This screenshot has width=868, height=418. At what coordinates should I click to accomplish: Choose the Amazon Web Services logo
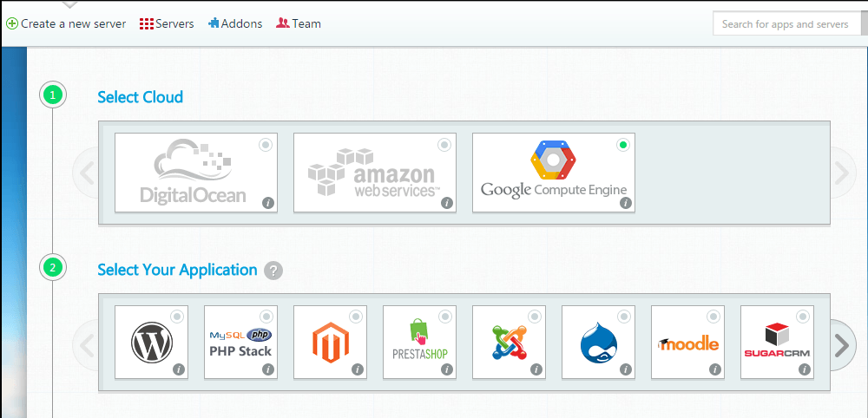(374, 172)
